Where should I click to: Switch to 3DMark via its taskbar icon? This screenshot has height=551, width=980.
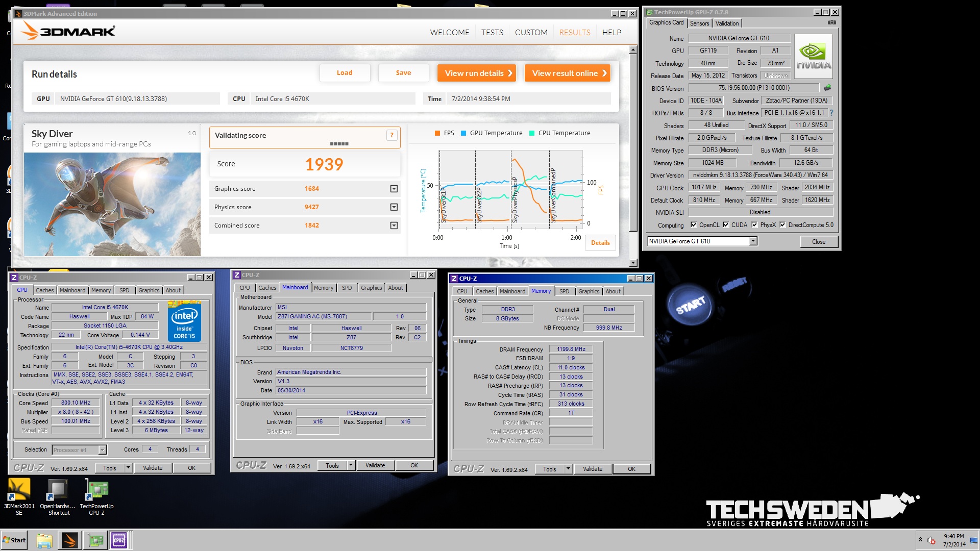pos(70,540)
